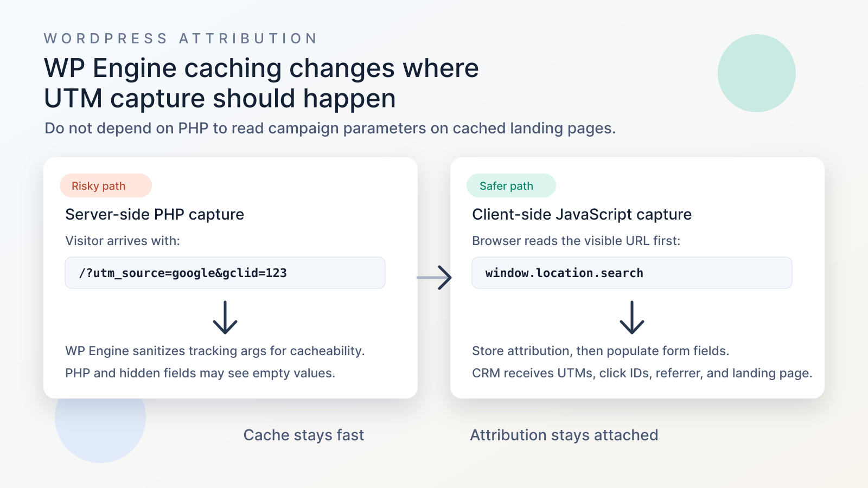The image size is (868, 488).
Task: Click the Cache stays fast caption
Action: [304, 435]
